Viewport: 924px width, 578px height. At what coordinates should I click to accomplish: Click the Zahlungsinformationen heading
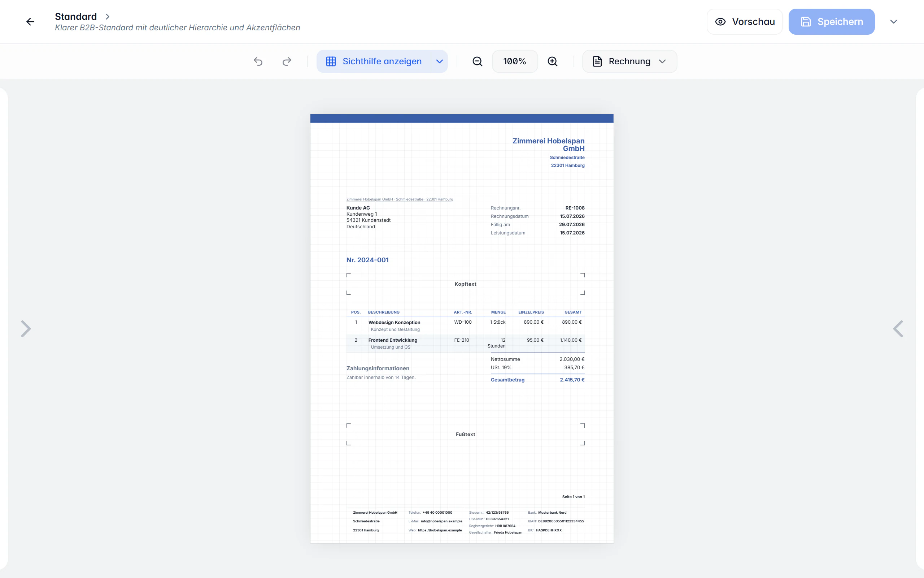(378, 368)
